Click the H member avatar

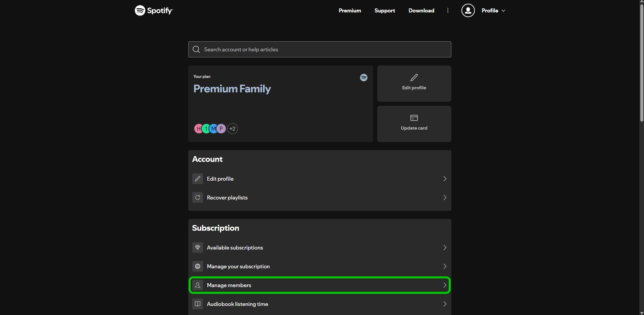point(198,129)
